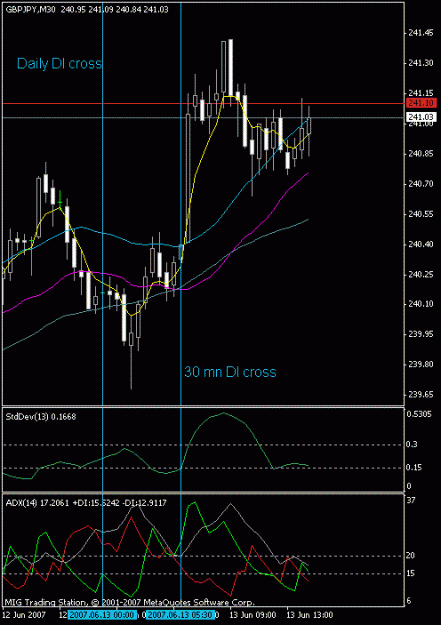Image resolution: width=441 pixels, height=625 pixels.
Task: Click the 240.40 price scale value
Action: 421,244
